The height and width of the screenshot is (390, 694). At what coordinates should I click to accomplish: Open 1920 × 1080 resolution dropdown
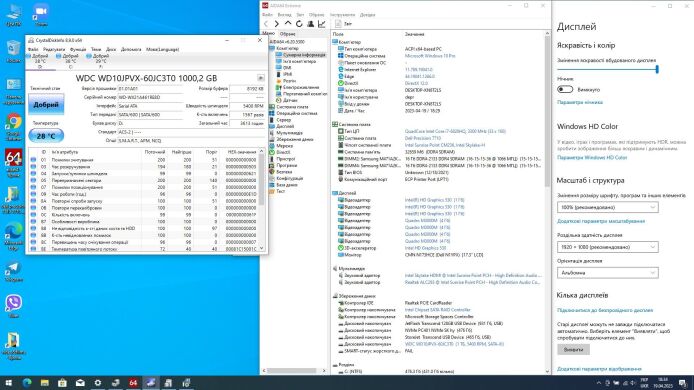[607, 247]
